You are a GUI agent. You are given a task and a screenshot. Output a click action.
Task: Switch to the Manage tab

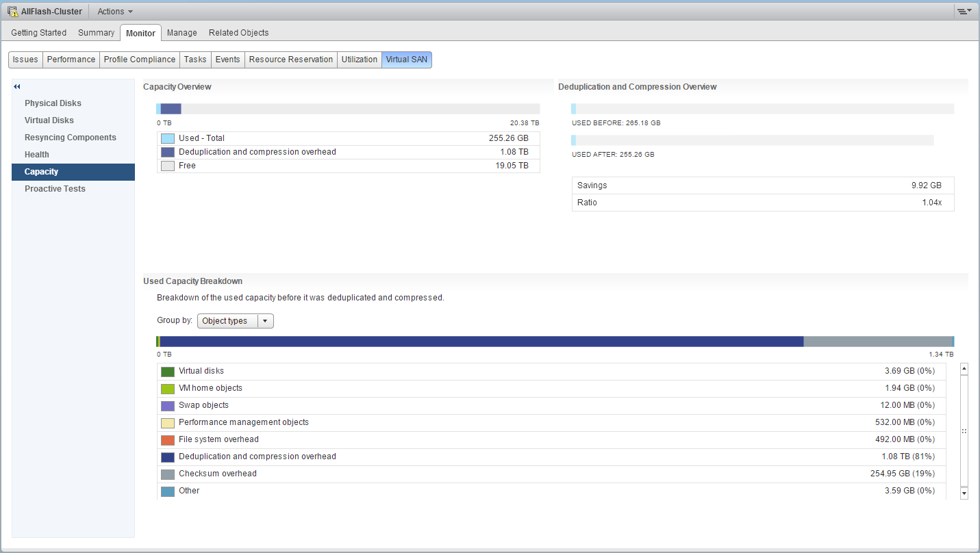coord(181,33)
